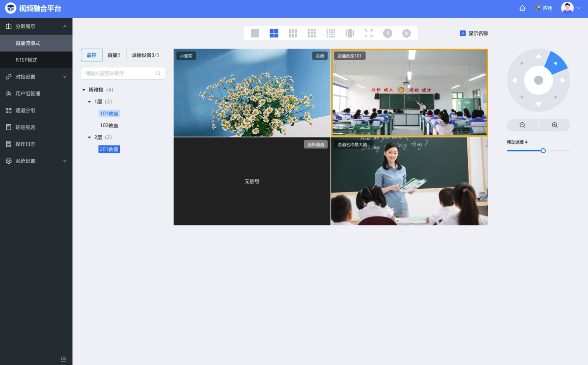Click the home icon in top bar

tap(522, 8)
